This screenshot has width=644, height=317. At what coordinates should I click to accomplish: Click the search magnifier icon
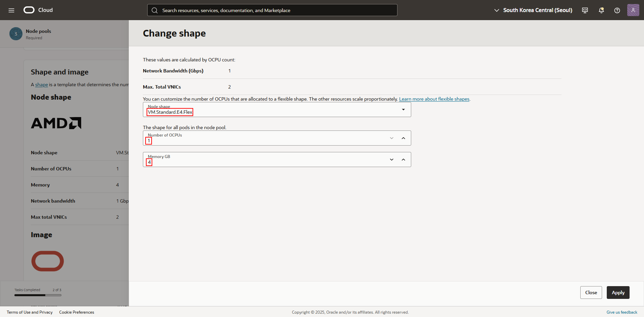155,10
